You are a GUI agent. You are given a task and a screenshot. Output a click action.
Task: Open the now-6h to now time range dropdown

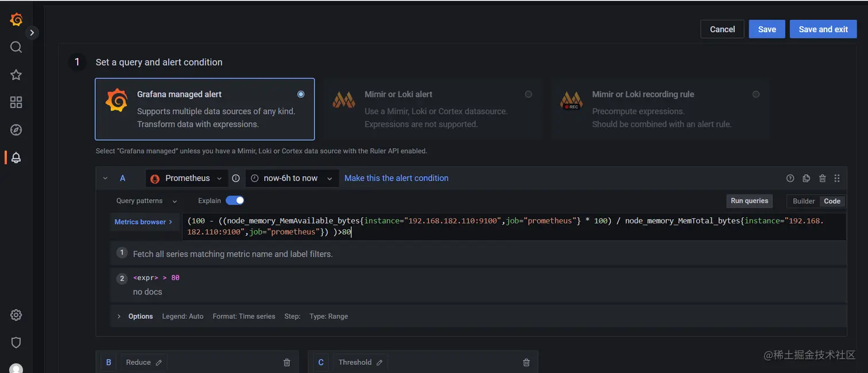(x=292, y=178)
